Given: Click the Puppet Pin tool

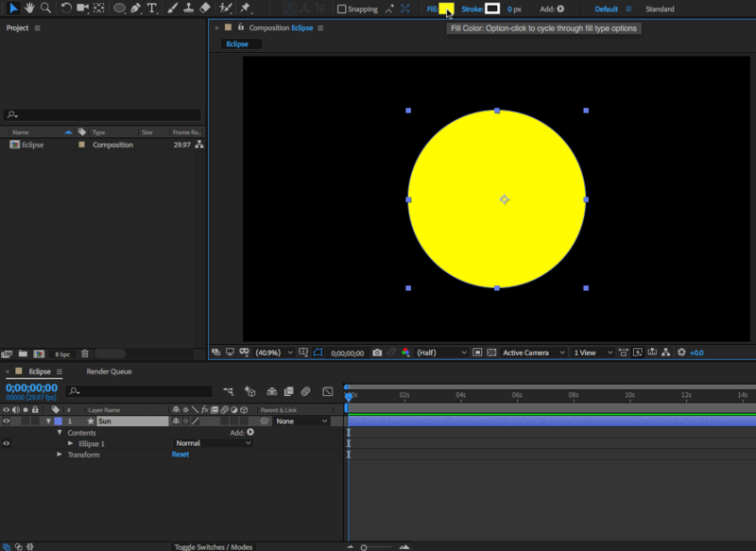Looking at the screenshot, I should click(247, 9).
